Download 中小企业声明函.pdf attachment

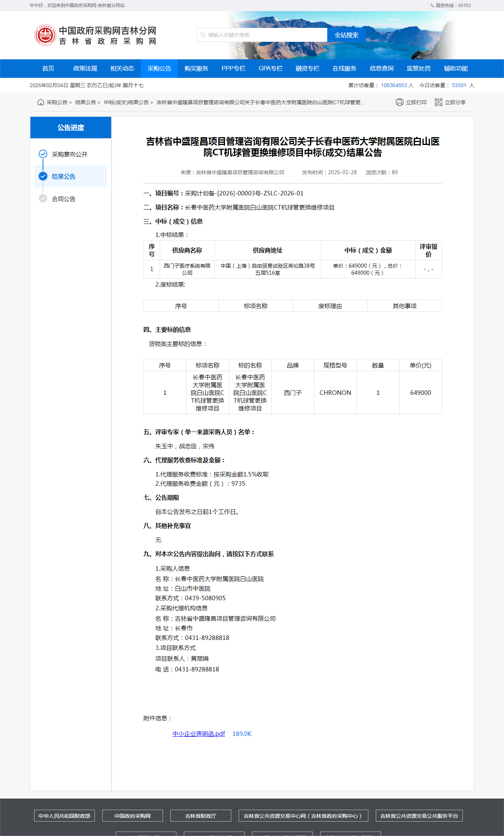(x=199, y=734)
